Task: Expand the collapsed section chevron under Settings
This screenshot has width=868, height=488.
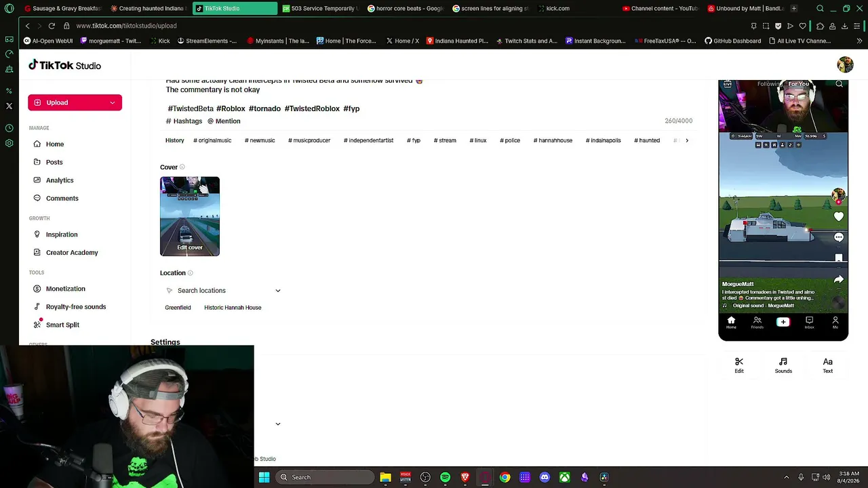Action: (277, 424)
